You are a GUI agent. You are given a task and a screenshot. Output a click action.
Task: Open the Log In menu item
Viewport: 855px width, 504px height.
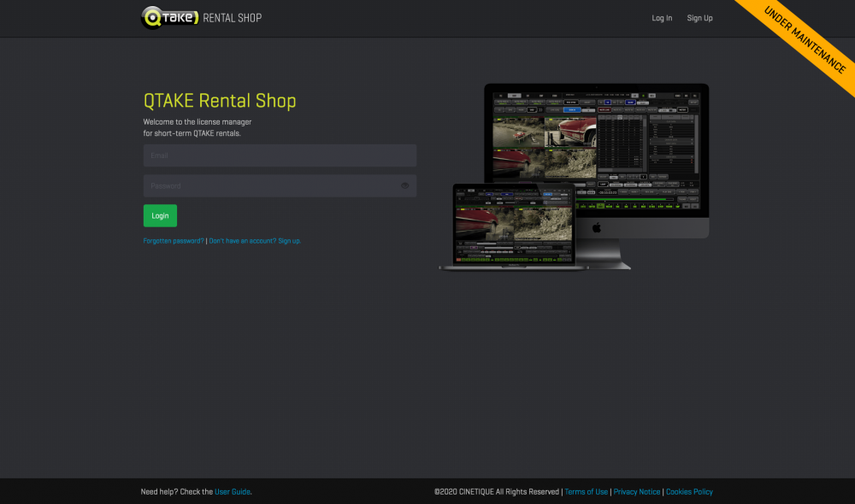pos(662,18)
